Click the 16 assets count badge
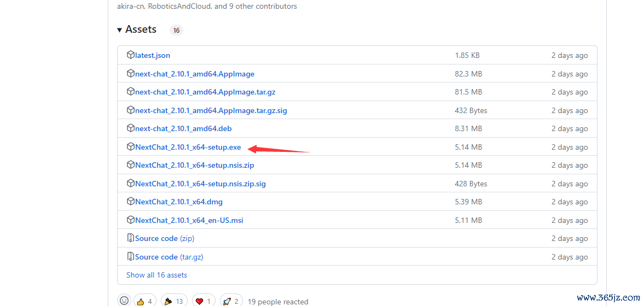The width and height of the screenshot is (644, 306). [x=176, y=31]
